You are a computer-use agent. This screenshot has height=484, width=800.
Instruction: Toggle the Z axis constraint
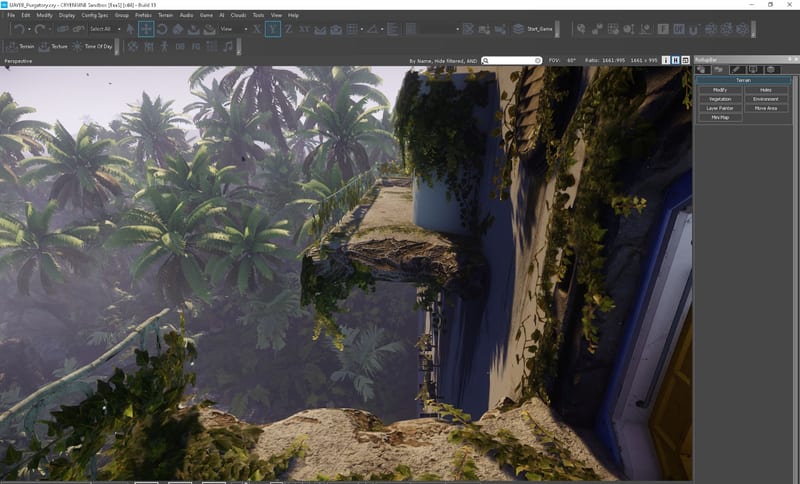(x=288, y=29)
